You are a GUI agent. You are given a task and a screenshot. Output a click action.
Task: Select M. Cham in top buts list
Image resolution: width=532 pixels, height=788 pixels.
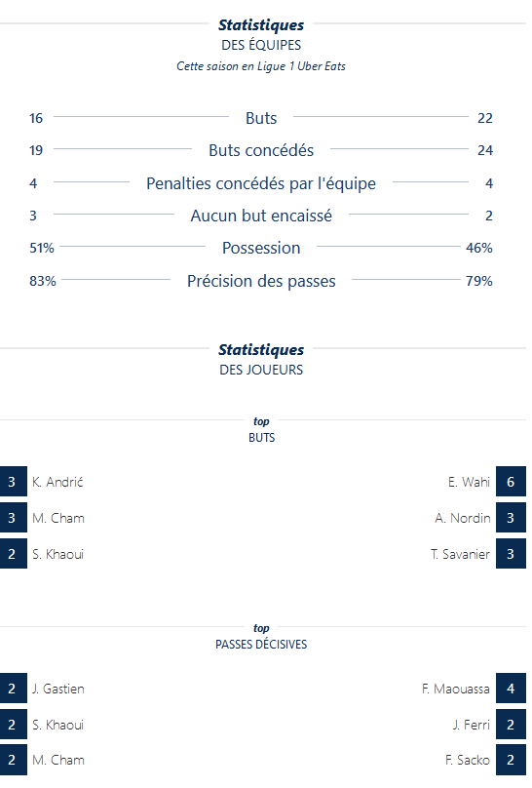58,518
